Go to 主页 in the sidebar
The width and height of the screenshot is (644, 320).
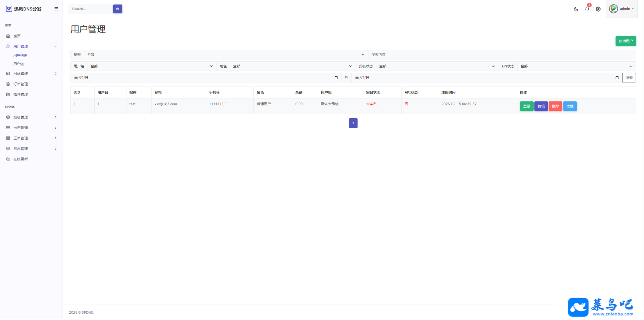click(x=17, y=36)
